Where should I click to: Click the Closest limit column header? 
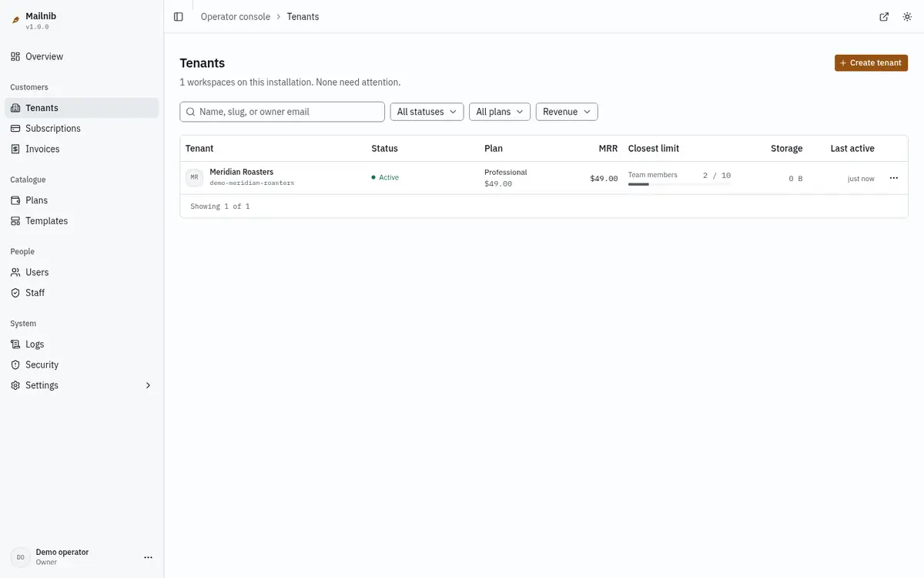tap(654, 149)
